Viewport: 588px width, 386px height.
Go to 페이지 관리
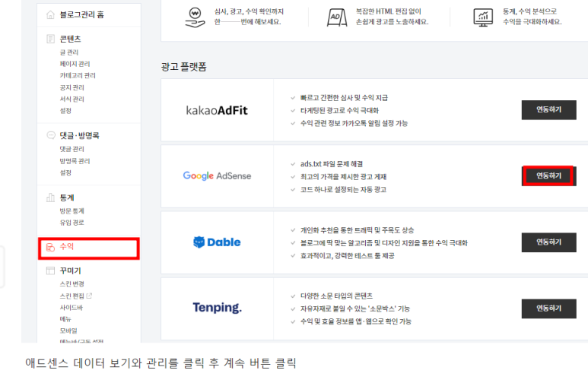[x=75, y=64]
